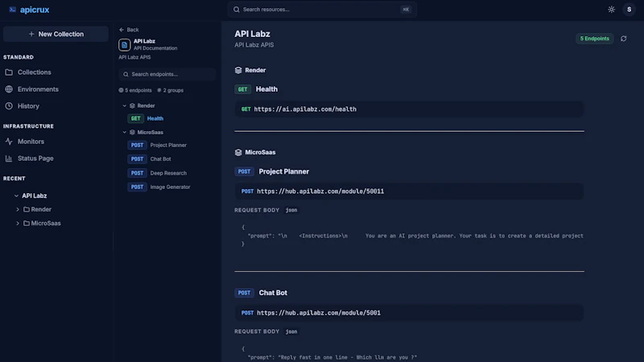The height and width of the screenshot is (362, 644).
Task: Click the json tag of Project Planner body
Action: (291, 210)
